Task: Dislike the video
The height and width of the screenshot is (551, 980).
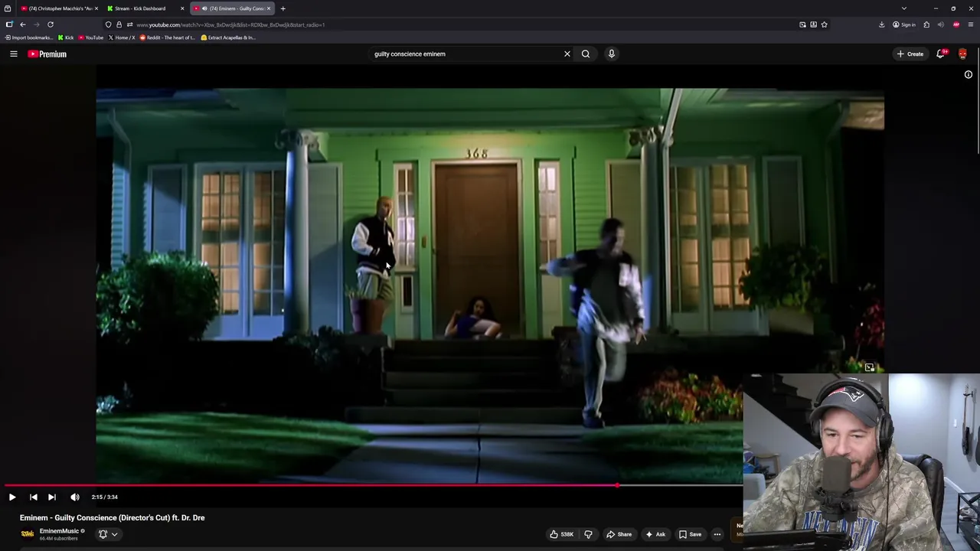Action: 588,534
